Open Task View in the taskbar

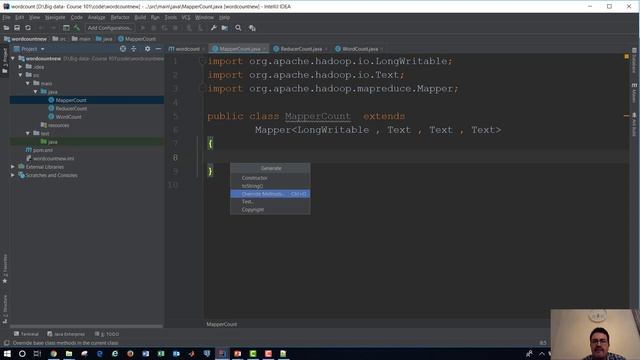[37, 353]
